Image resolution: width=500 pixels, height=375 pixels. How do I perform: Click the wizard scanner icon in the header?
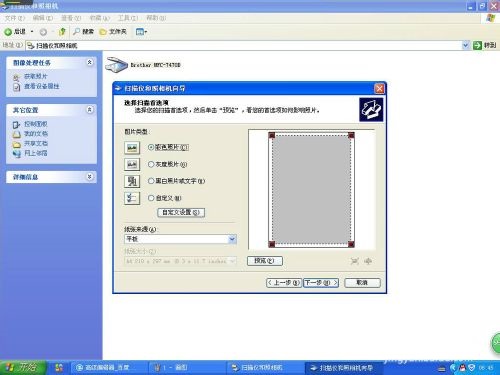point(371,110)
